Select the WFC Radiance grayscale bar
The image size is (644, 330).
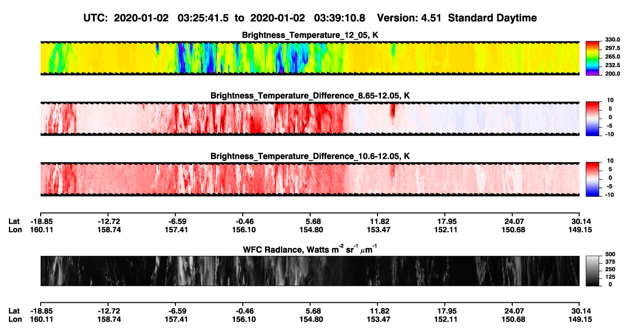tap(593, 271)
